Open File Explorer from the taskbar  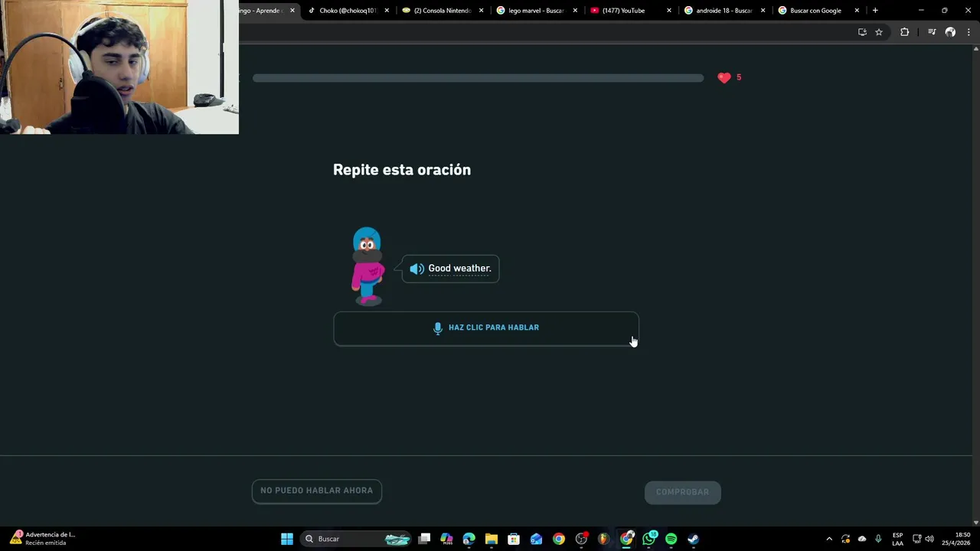pos(492,539)
